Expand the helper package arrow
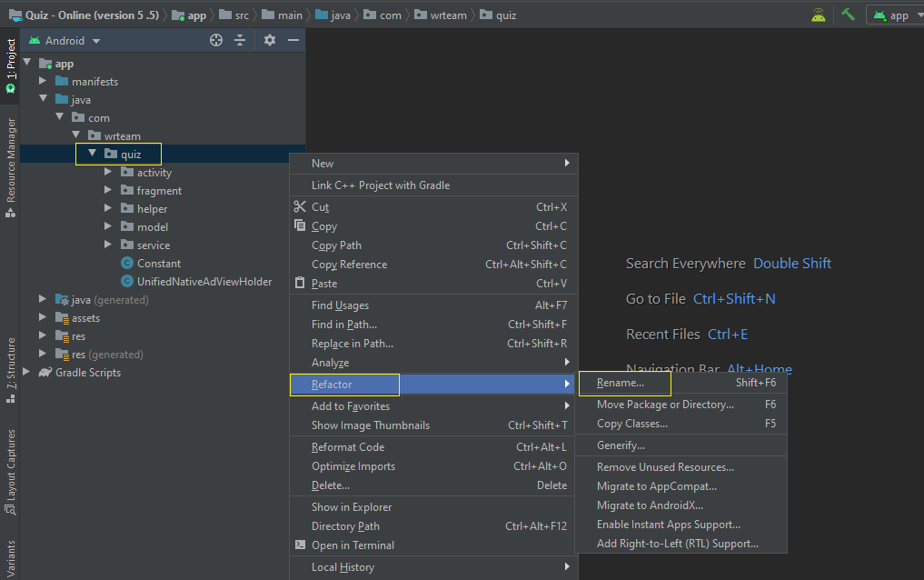924x580 pixels. (108, 209)
